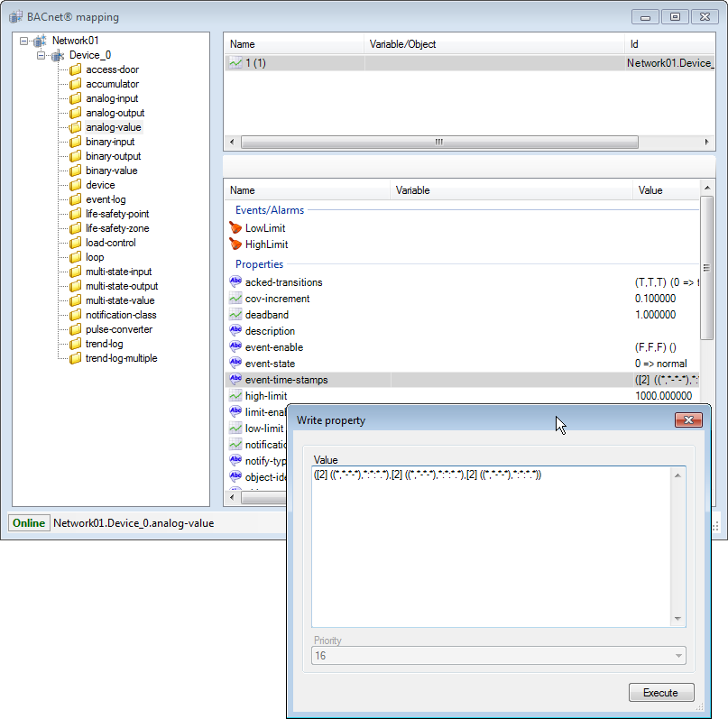Click the Network01 network icon
The height and width of the screenshot is (719, 728).
coord(40,41)
